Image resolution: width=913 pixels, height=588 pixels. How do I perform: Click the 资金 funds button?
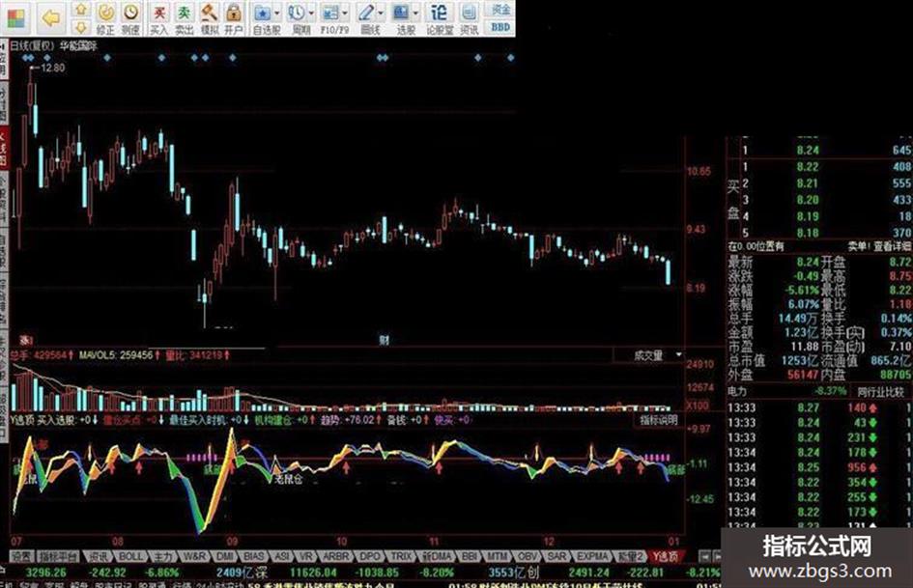coord(500,10)
